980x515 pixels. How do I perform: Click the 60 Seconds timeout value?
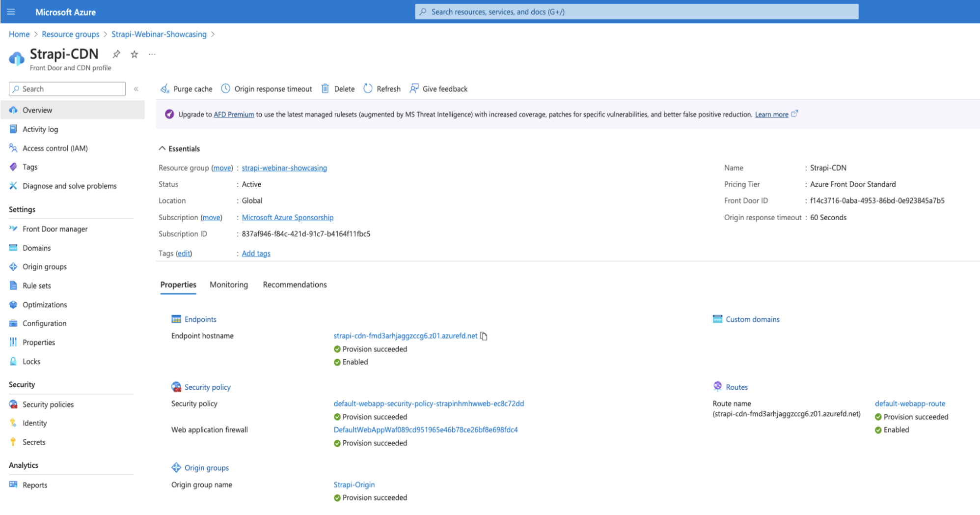pyautogui.click(x=828, y=218)
